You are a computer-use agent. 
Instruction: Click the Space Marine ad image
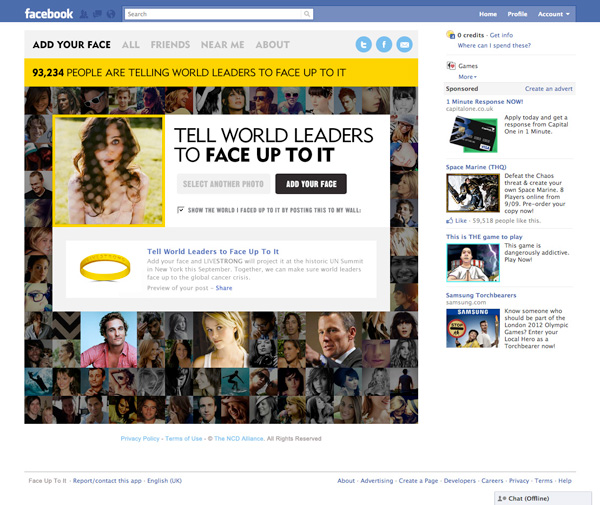473,193
